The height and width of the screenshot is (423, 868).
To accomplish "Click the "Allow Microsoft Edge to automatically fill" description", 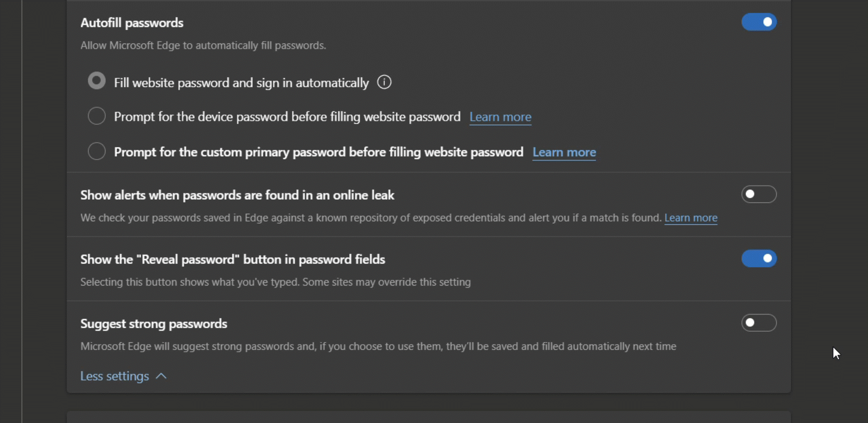I will click(203, 45).
